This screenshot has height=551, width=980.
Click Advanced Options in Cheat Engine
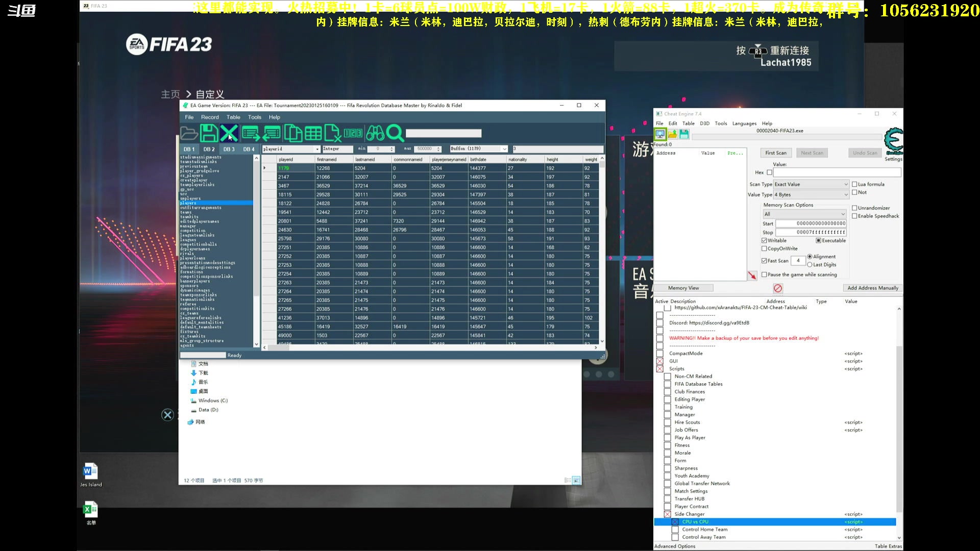click(x=675, y=546)
